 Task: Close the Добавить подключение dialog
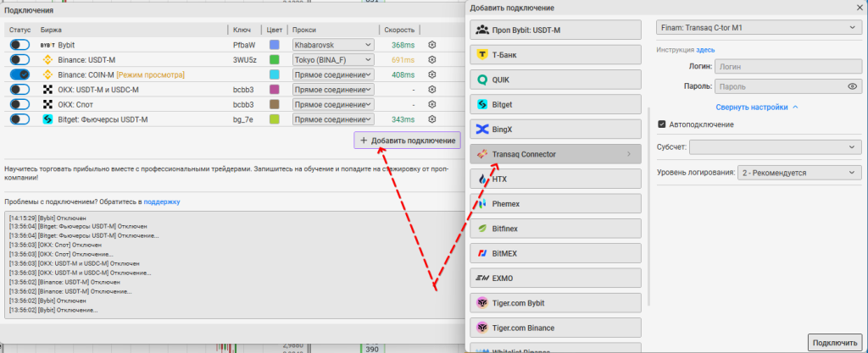pyautogui.click(x=858, y=7)
